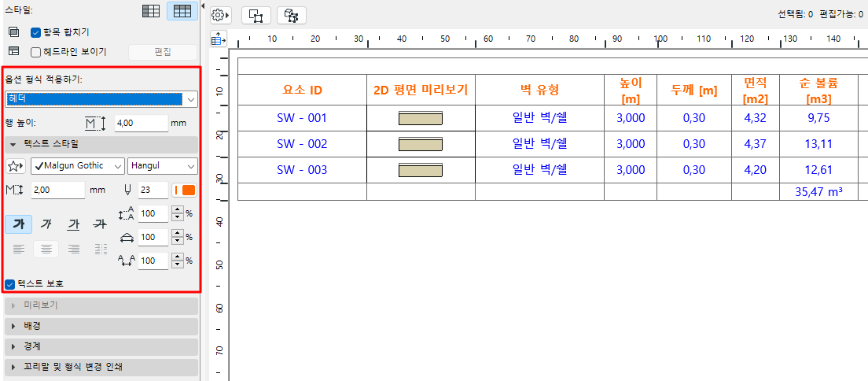Click the 편집 button
The width and height of the screenshot is (868, 381).
click(x=163, y=52)
